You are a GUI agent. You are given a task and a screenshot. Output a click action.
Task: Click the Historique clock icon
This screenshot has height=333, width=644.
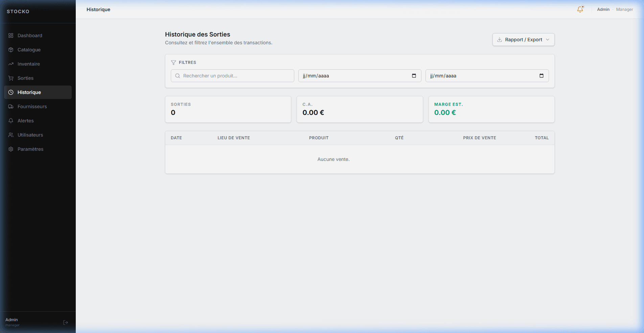pyautogui.click(x=11, y=92)
